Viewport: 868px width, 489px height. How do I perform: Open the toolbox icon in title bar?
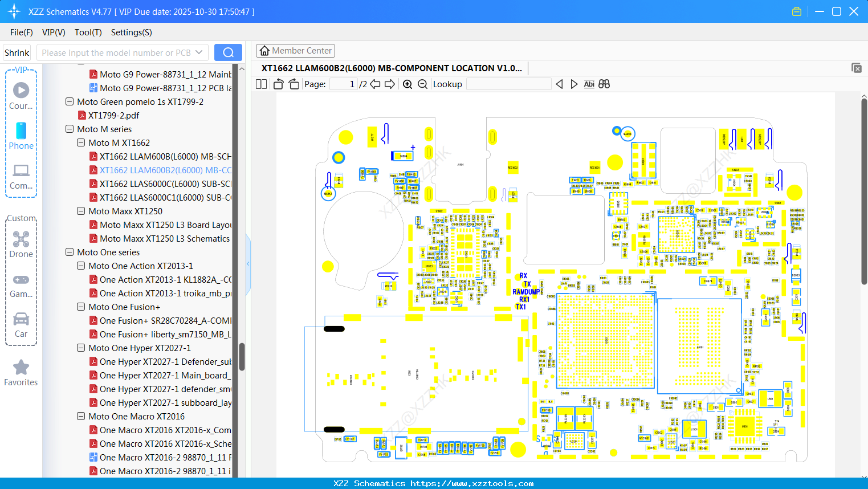(x=797, y=11)
